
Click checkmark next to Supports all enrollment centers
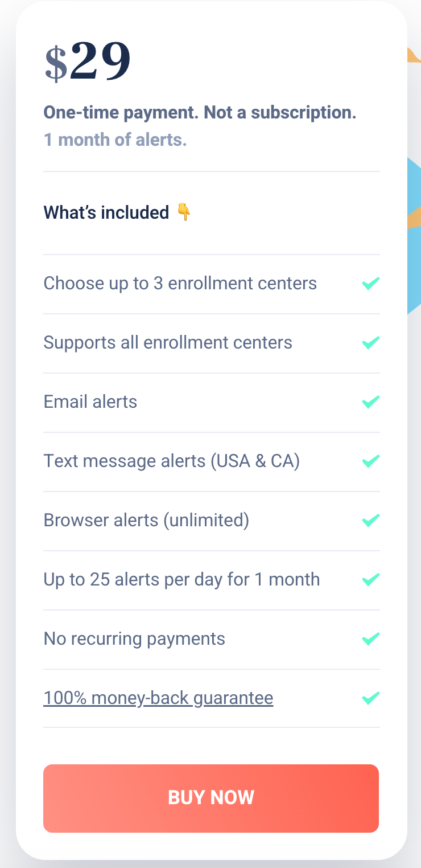pos(370,342)
